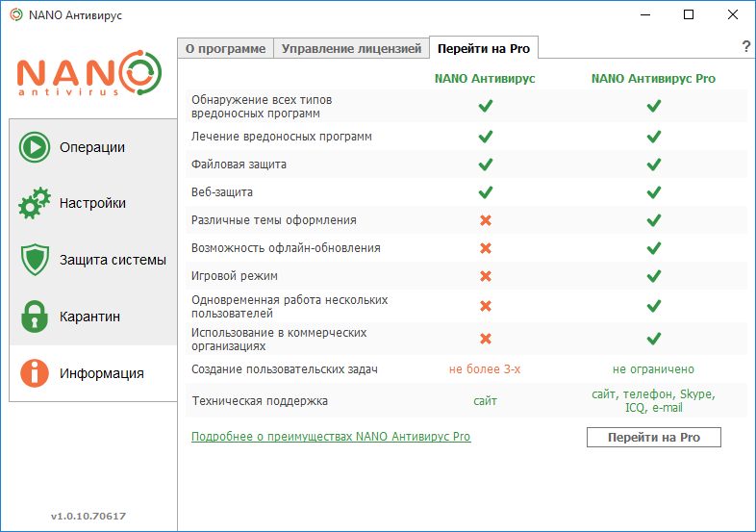This screenshot has width=756, height=532.
Task: Click Pro checkmark for Различные темы оформления
Action: tap(654, 220)
